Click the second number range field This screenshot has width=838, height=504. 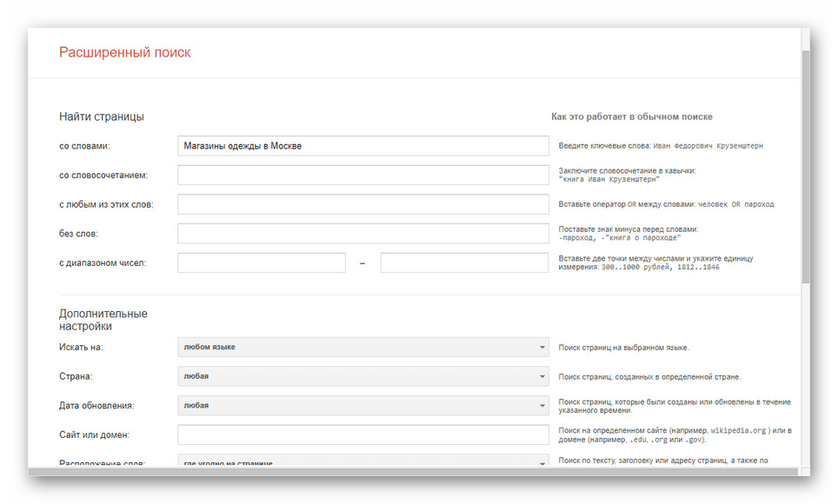464,263
